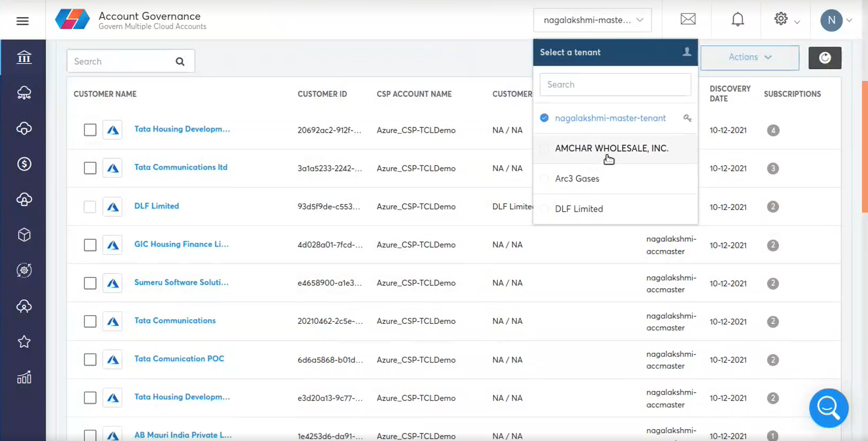Viewport: 868px width, 441px height.
Task: Open the cloud network icon below governance
Action: coord(24,93)
